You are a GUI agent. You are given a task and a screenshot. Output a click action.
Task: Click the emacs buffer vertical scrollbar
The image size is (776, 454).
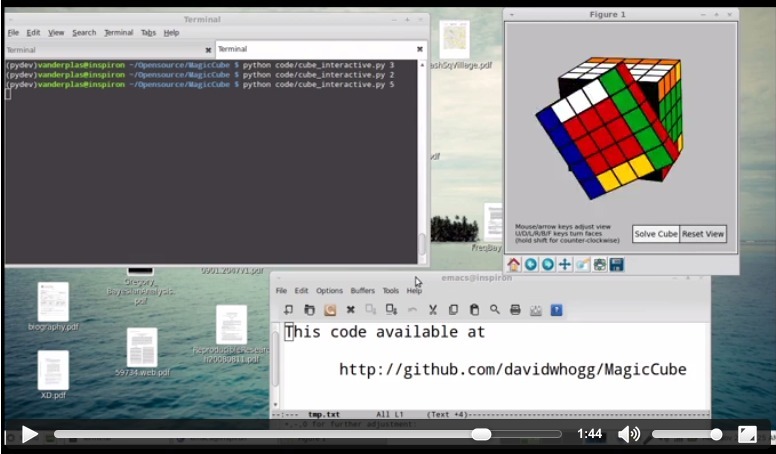[275, 365]
